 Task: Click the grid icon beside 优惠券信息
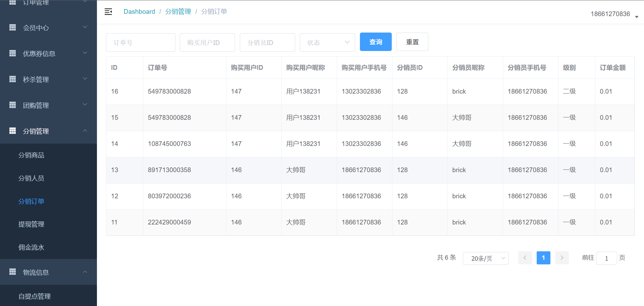coord(13,53)
